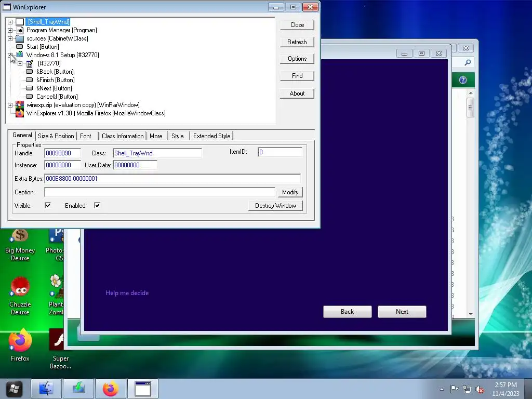Click the Class field Shell_TrayWnd
Screen dimensions: 532x399
pos(157,153)
